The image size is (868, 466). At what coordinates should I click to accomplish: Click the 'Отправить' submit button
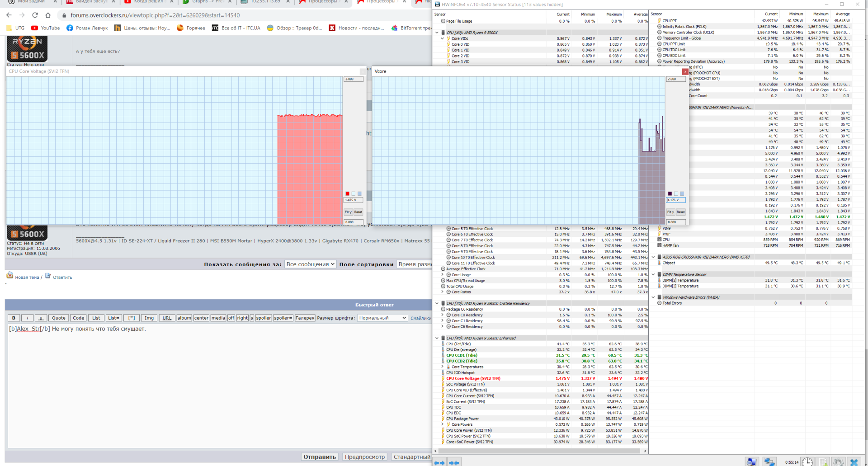[x=319, y=457]
